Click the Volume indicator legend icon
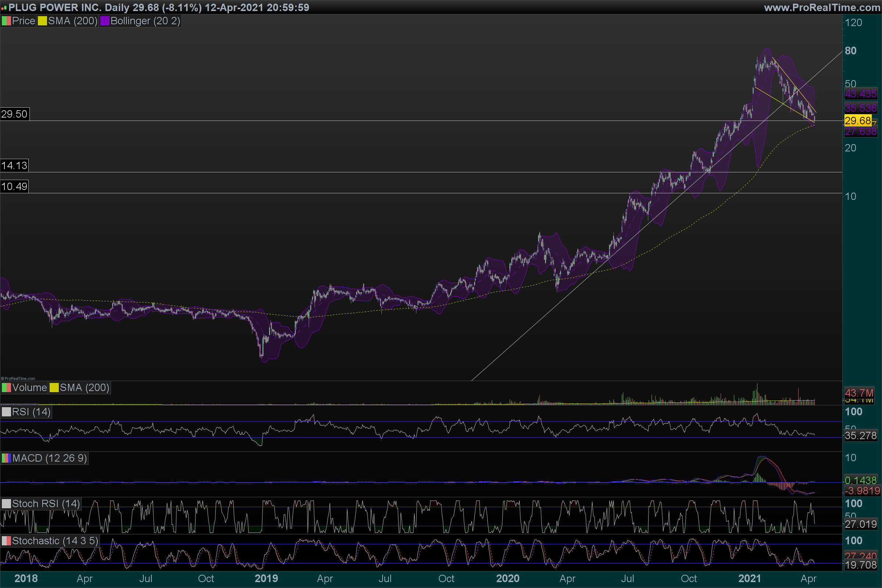Image resolution: width=882 pixels, height=588 pixels. pyautogui.click(x=6, y=388)
